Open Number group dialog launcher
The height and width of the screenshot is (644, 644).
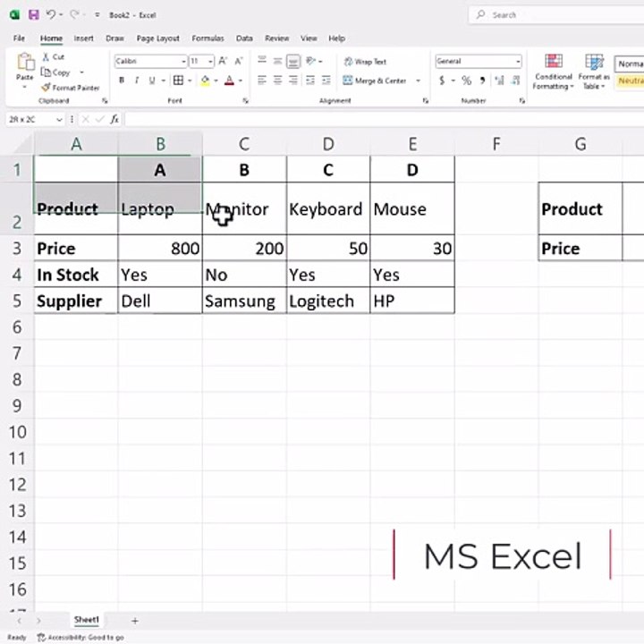click(x=522, y=100)
